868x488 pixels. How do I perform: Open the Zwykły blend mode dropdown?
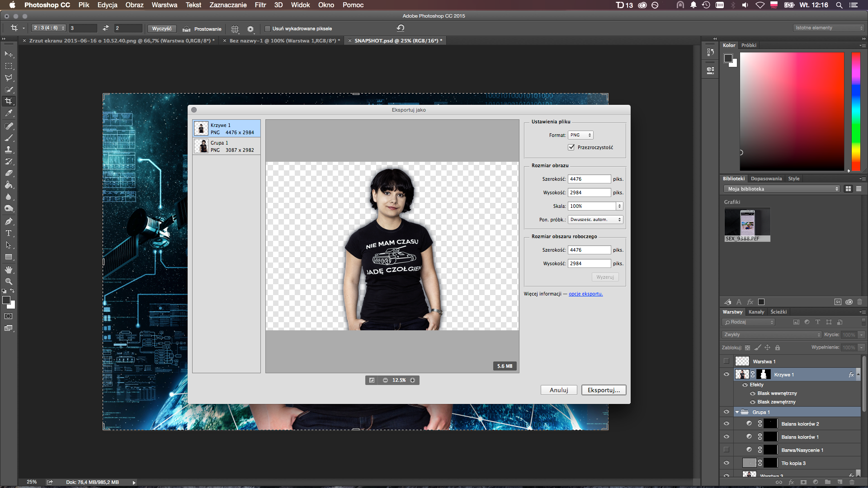tap(772, 335)
